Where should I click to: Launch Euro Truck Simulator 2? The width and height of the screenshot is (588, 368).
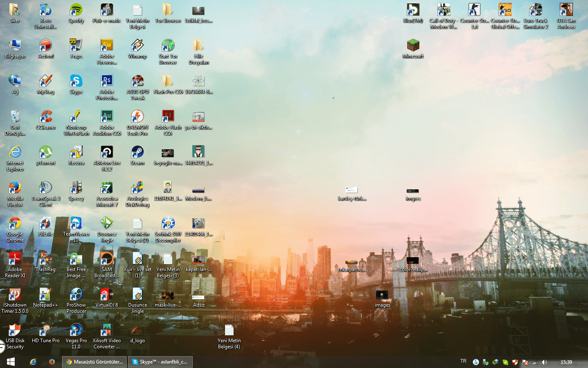(x=536, y=16)
